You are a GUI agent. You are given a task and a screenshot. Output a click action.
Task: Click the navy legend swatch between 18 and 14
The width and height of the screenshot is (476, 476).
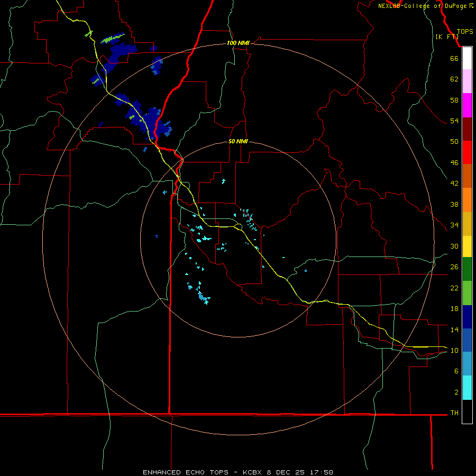click(467, 317)
